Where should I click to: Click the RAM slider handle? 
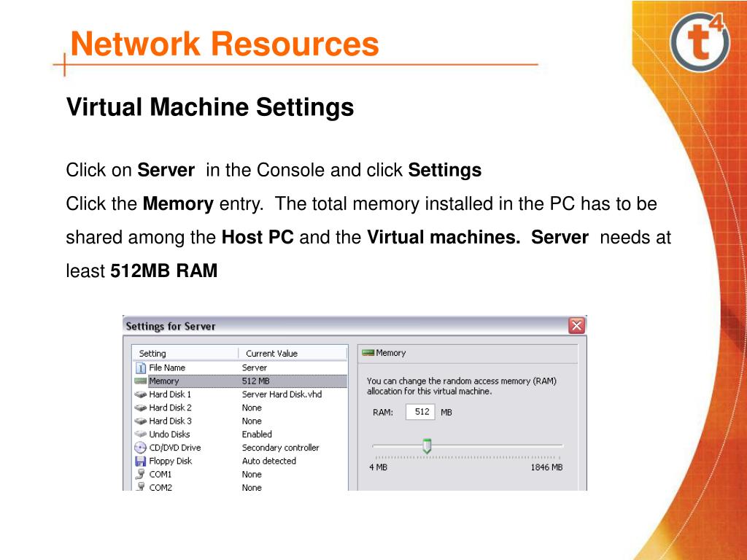point(427,446)
